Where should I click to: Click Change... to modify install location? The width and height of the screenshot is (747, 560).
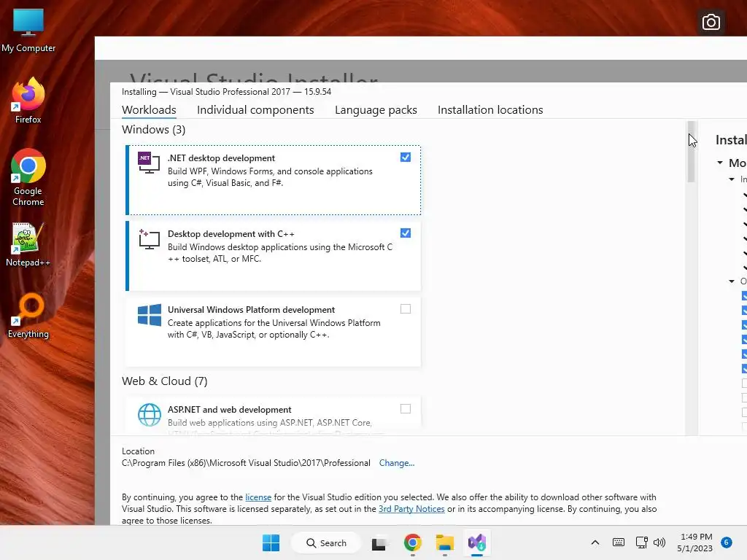pos(397,463)
